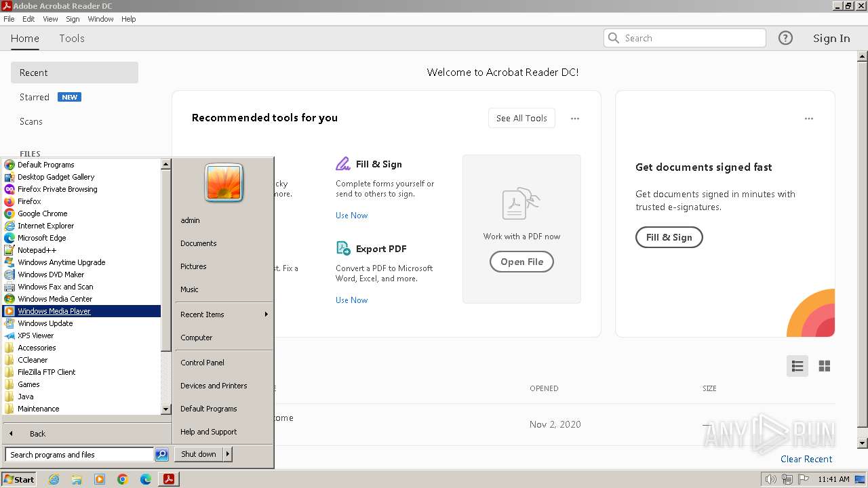Viewport: 868px width, 488px height.
Task: Open Windows Fax and Scan
Action: (81, 287)
